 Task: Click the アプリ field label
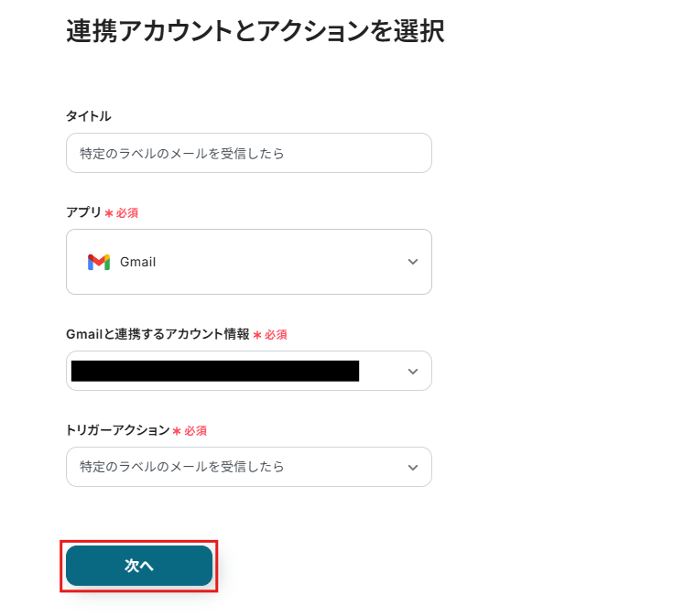83,212
